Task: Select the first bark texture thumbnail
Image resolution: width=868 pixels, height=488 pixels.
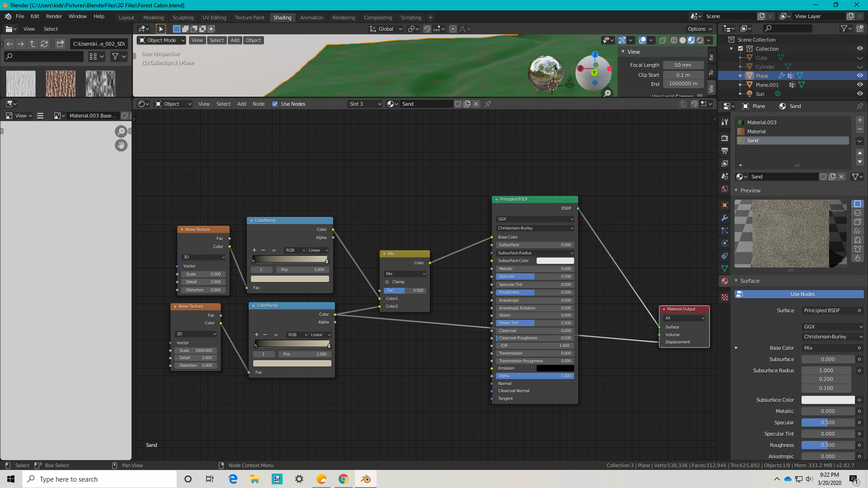Action: 20,83
